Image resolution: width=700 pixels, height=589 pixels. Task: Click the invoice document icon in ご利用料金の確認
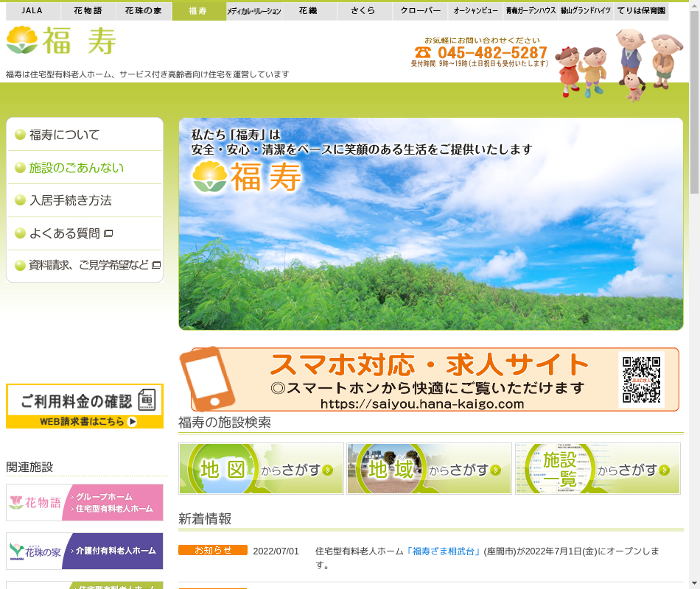tap(147, 400)
